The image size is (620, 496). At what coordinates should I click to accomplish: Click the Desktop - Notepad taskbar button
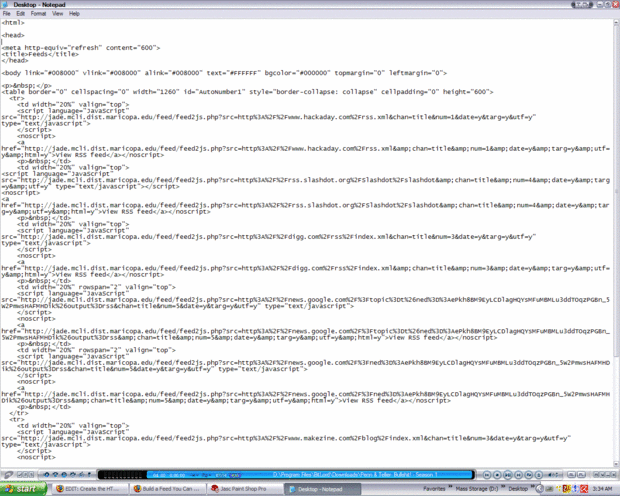pos(322,489)
